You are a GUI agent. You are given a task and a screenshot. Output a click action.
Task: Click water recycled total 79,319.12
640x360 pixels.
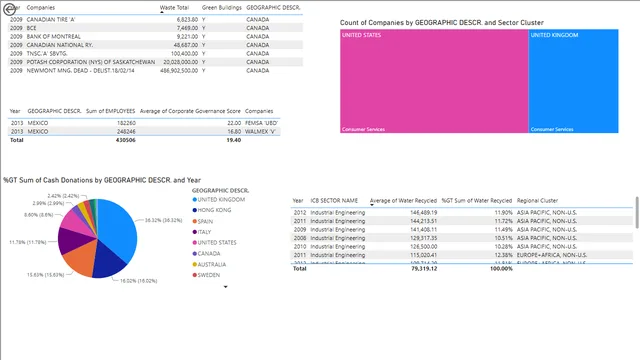(424, 269)
